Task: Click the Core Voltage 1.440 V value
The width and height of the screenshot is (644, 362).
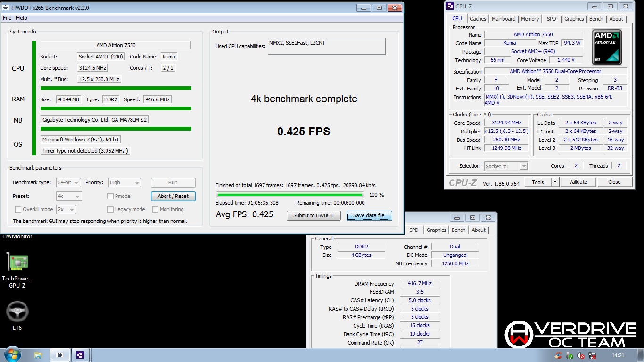Action: click(566, 60)
